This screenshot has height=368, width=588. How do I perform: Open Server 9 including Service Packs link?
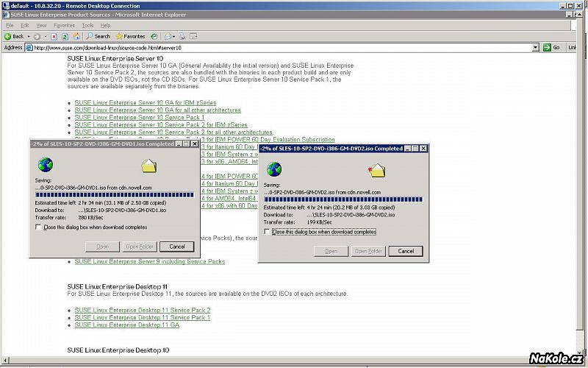tap(150, 261)
